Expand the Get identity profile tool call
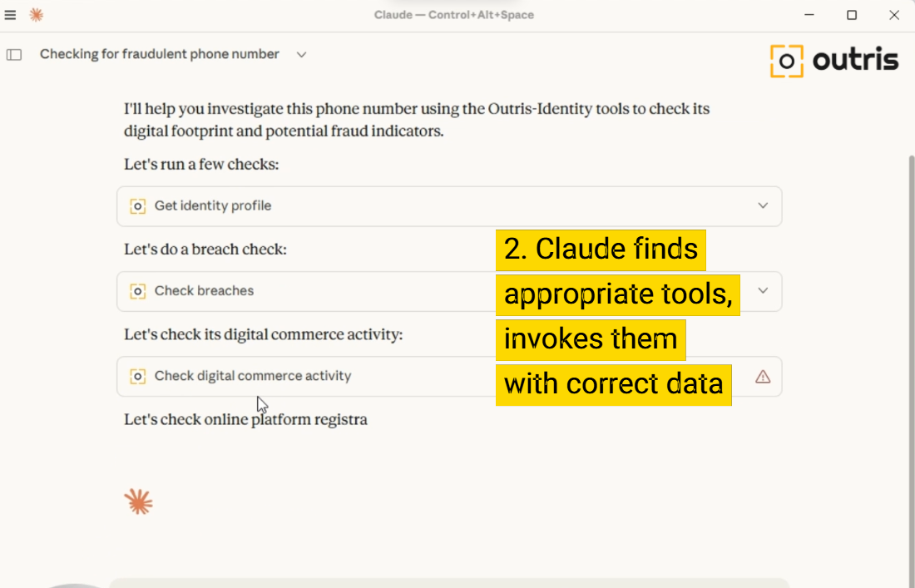 point(763,205)
